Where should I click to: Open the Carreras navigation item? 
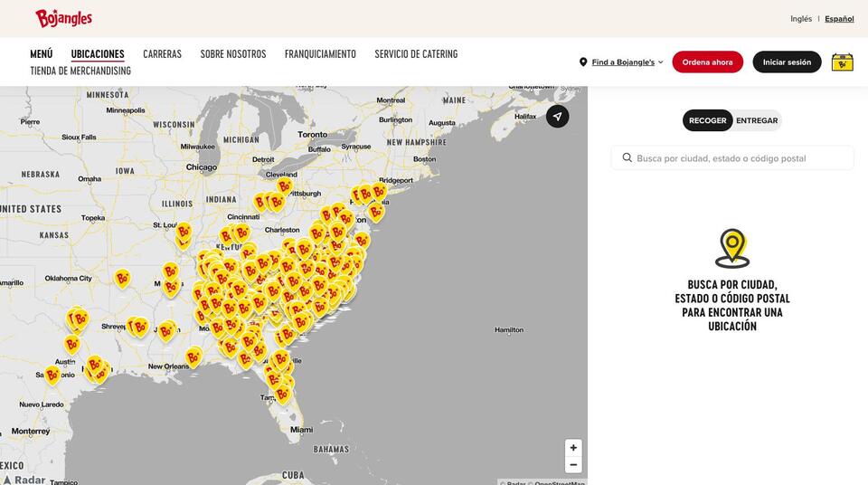tap(162, 53)
